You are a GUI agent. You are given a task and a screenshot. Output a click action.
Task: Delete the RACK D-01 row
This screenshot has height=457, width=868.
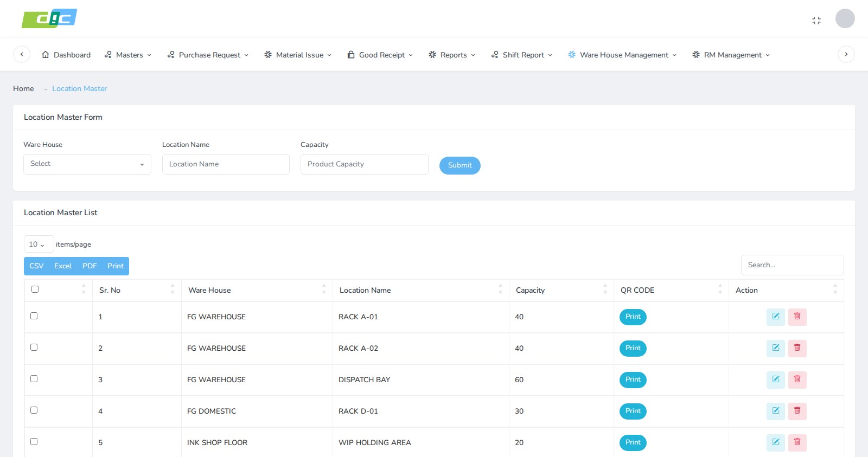click(x=797, y=411)
